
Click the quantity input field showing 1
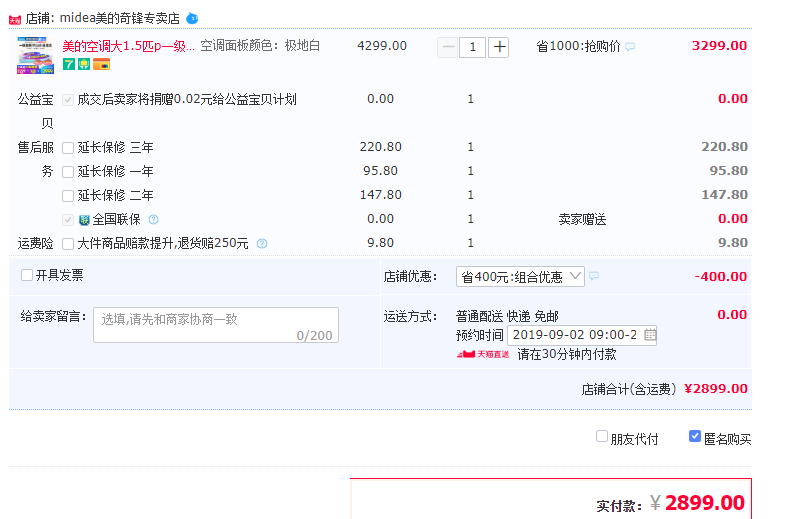(472, 47)
